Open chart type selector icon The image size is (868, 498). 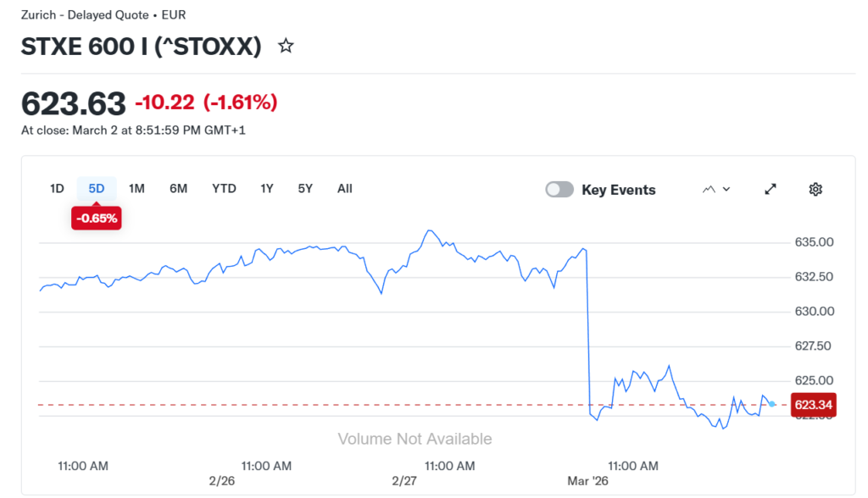pyautogui.click(x=709, y=190)
